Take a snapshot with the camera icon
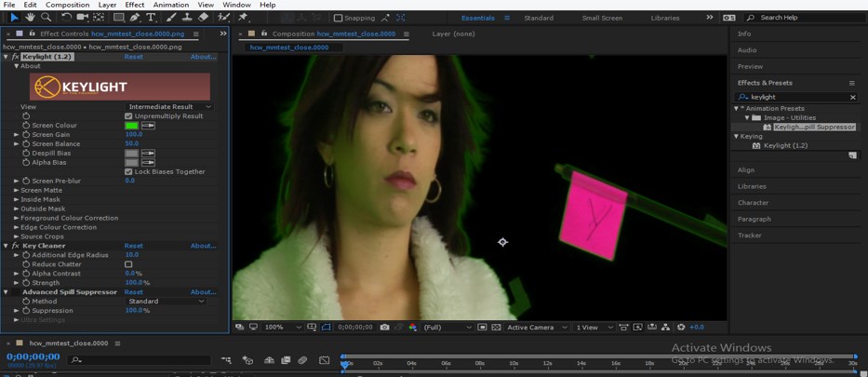Screen dimensions: 868x377 (385, 327)
